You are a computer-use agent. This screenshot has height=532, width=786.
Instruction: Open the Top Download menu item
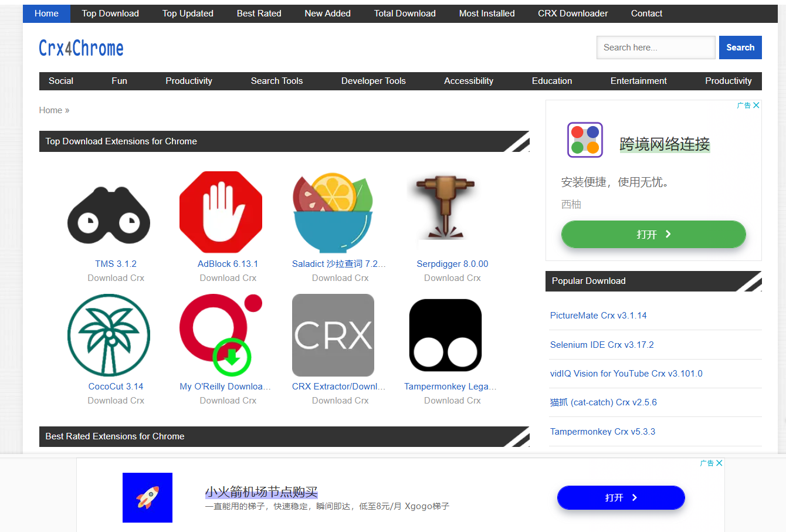point(110,13)
